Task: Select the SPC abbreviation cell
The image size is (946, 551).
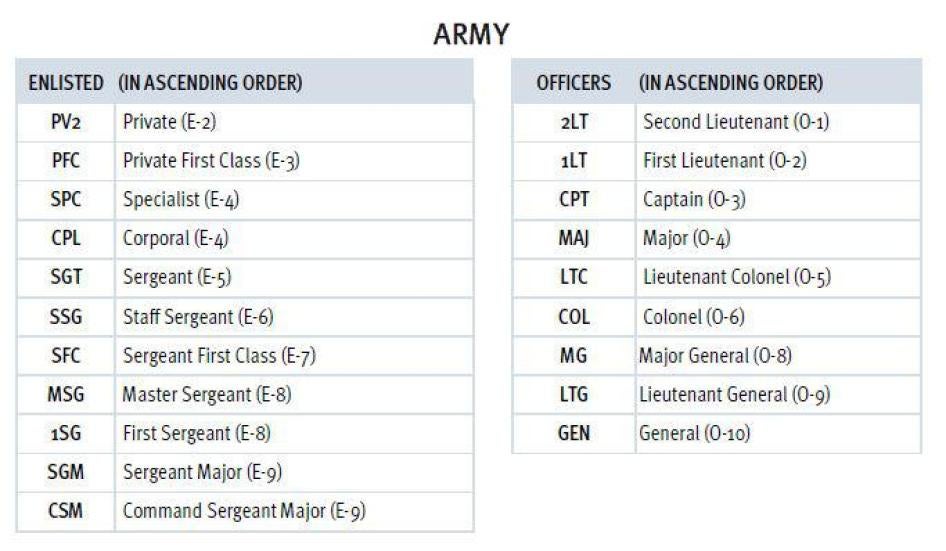Action: [65, 199]
